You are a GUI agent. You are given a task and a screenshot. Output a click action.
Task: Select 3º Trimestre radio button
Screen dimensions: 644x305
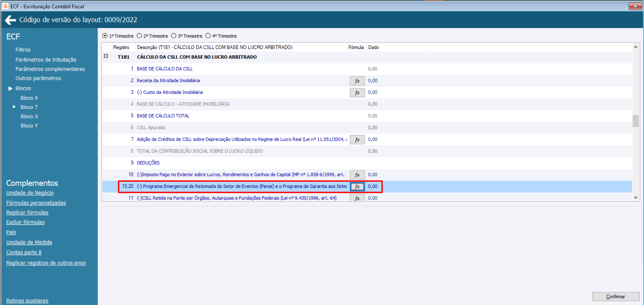[174, 36]
